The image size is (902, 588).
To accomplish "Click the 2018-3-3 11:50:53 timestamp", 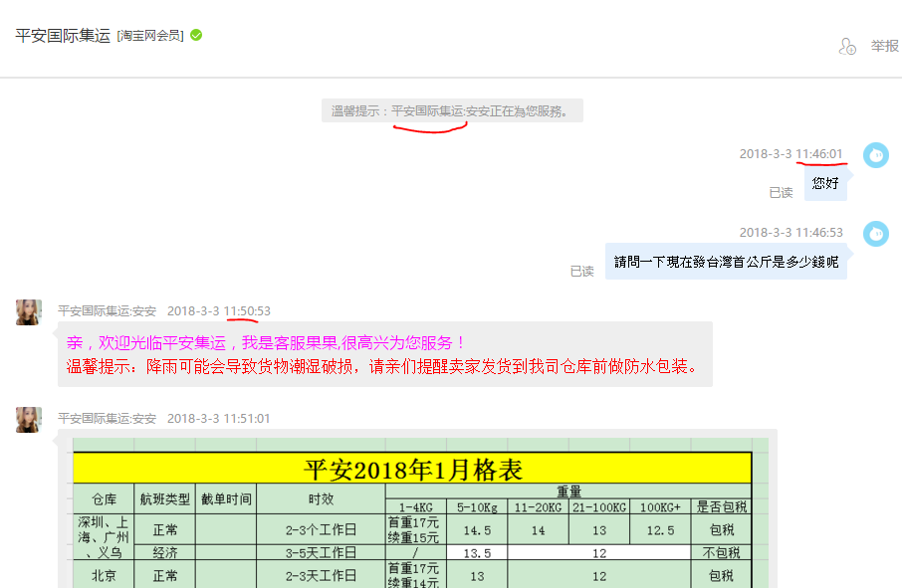I will 219,311.
